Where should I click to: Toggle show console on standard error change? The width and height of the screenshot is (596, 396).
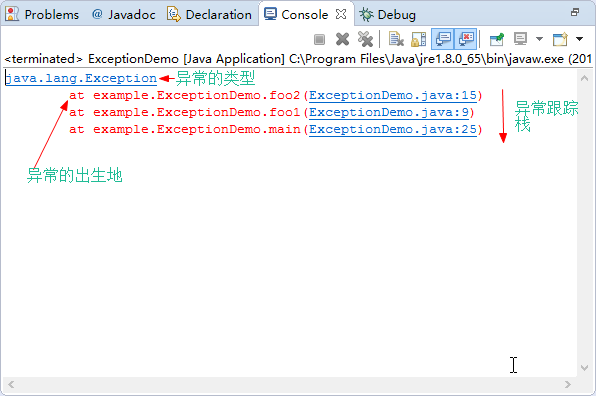coord(466,39)
